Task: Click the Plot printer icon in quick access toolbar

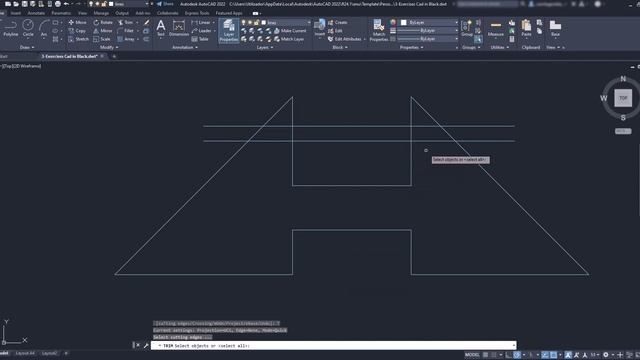Action: point(58,4)
